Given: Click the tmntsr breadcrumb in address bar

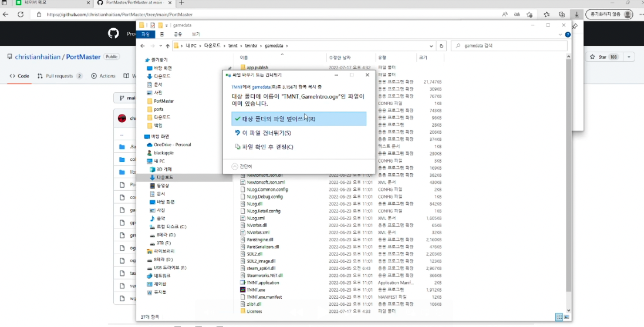Looking at the screenshot, I should pos(251,46).
